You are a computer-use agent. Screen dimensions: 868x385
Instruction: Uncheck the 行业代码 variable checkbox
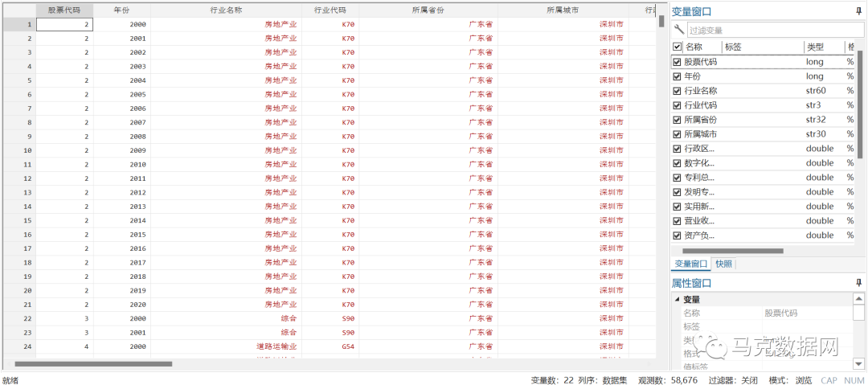[x=677, y=105]
